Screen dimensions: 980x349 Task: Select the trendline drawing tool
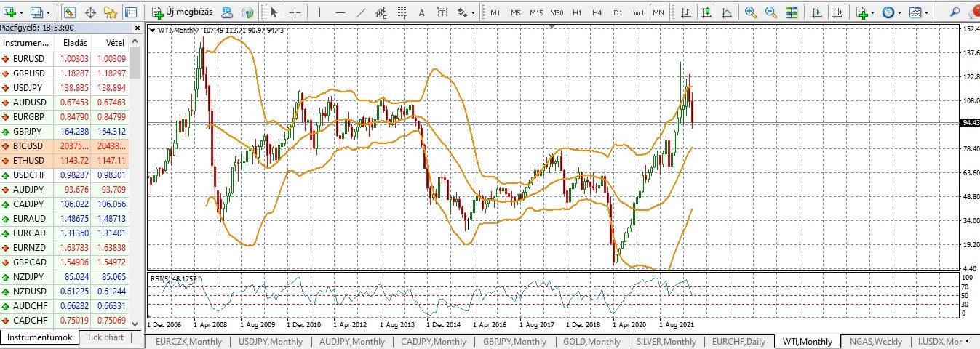tap(362, 12)
